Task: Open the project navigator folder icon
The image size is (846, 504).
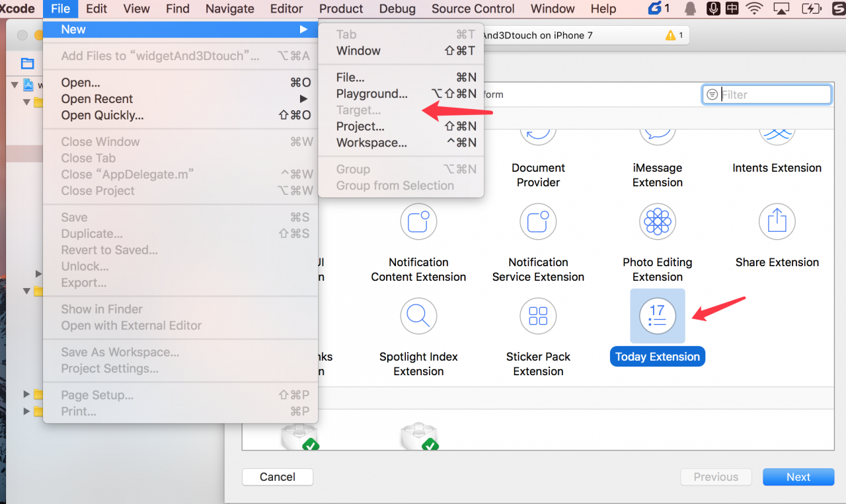Action: (27, 63)
